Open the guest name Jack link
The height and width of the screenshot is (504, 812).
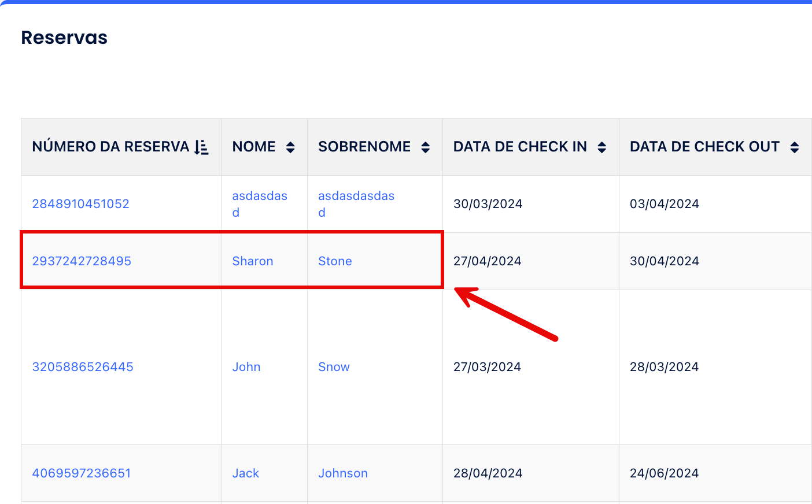pos(246,473)
